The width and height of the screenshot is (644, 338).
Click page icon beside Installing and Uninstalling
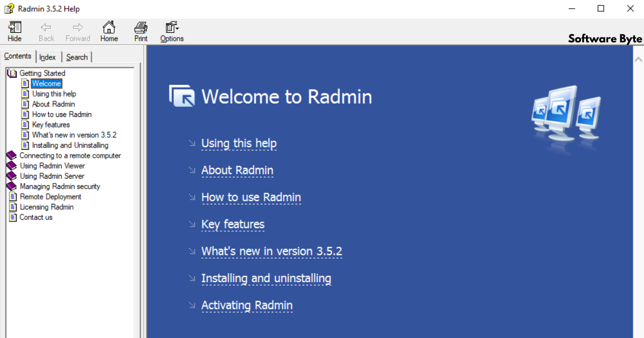click(25, 145)
